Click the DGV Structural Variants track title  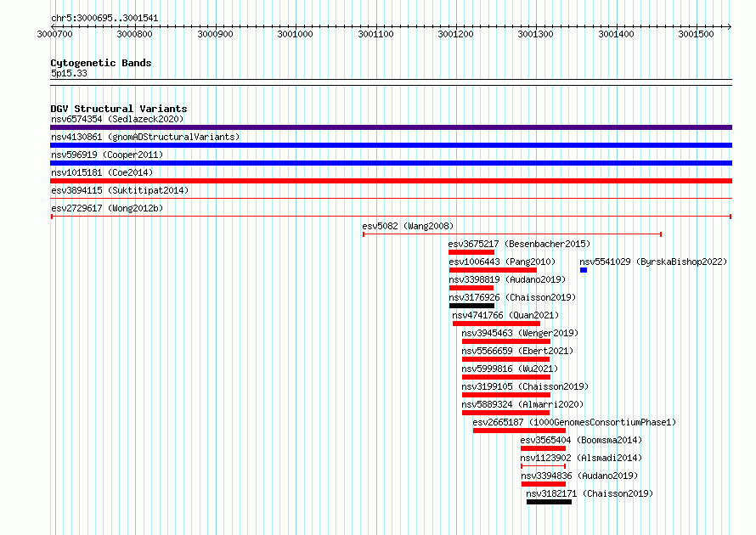(x=119, y=109)
